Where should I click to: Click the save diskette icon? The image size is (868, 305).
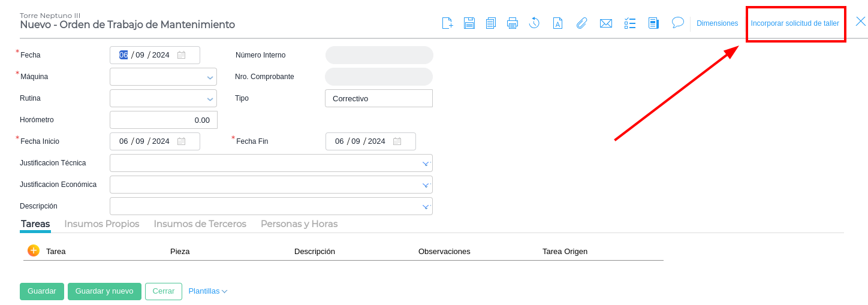tap(469, 23)
